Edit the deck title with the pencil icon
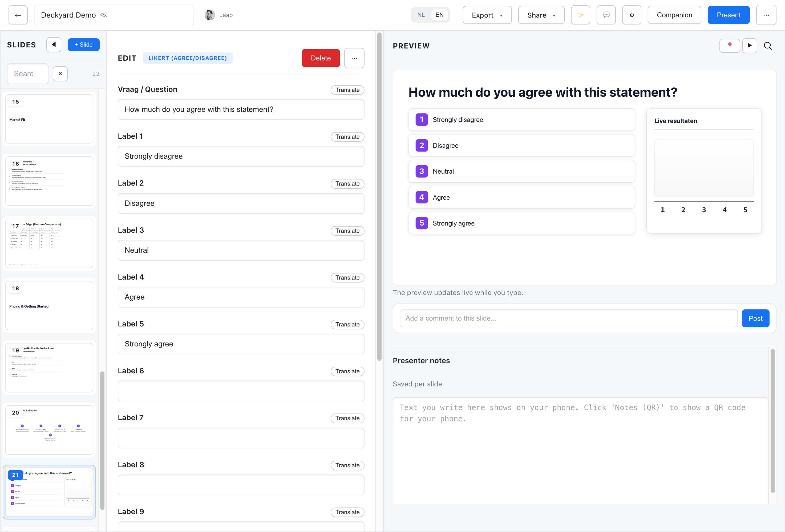The height and width of the screenshot is (532, 785). [x=104, y=15]
